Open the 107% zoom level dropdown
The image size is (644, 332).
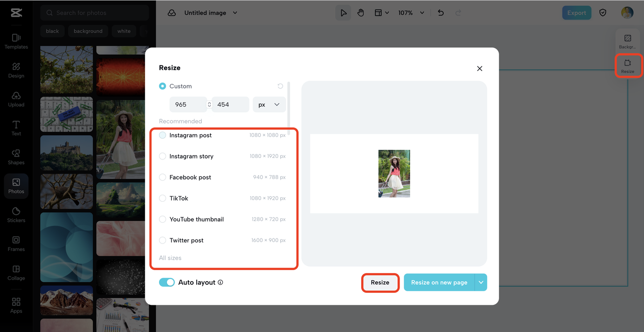(x=411, y=13)
